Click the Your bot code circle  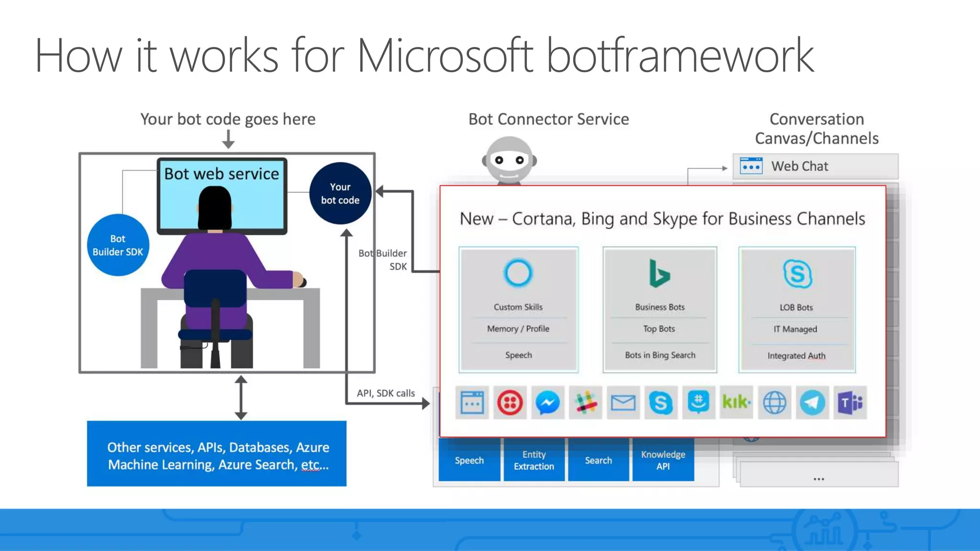tap(340, 193)
